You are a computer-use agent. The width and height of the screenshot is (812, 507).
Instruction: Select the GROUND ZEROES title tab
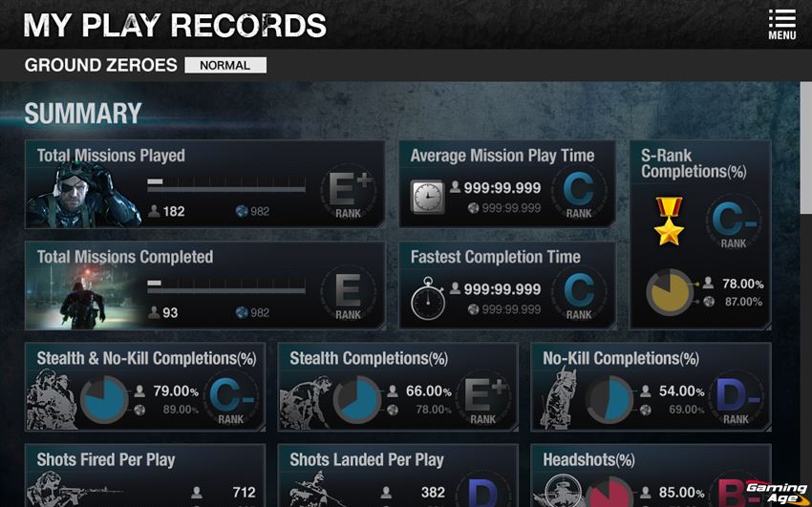101,65
